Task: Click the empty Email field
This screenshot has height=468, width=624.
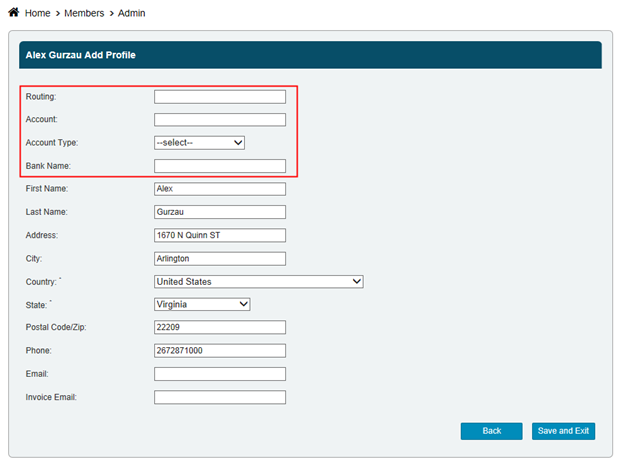Action: pyautogui.click(x=220, y=374)
